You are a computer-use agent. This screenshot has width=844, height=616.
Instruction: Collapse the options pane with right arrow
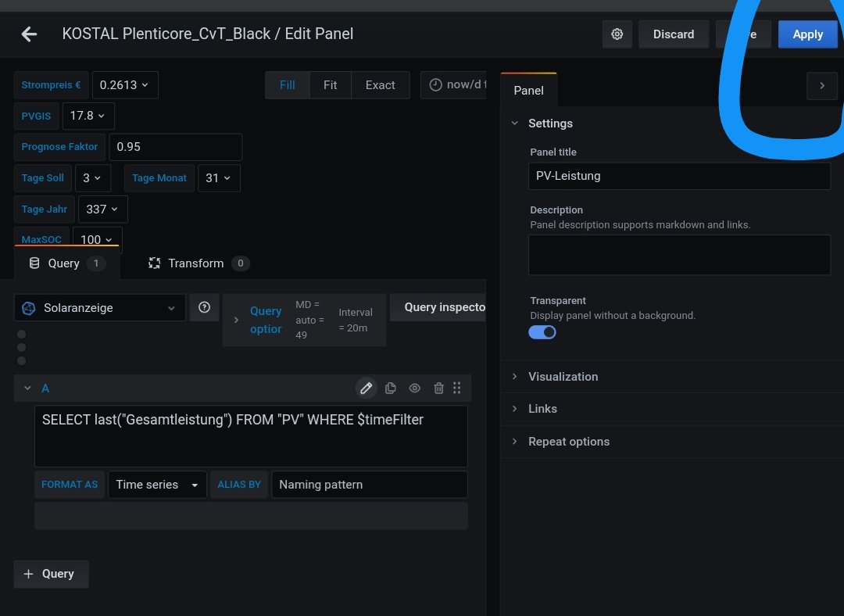coord(821,86)
